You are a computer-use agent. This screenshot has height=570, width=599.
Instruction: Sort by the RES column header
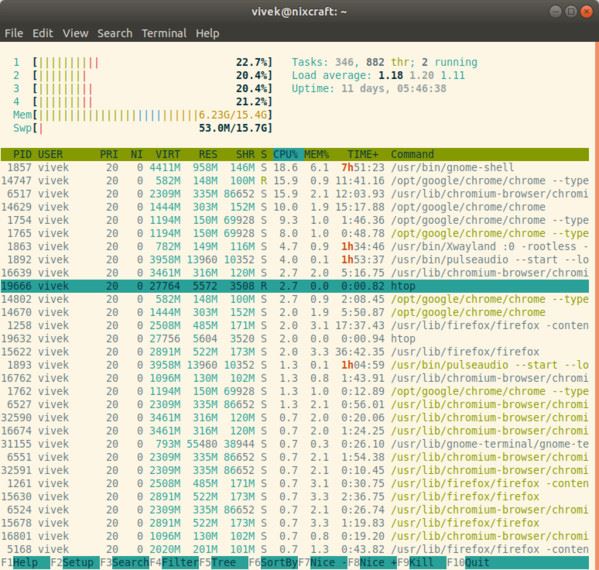(x=208, y=154)
